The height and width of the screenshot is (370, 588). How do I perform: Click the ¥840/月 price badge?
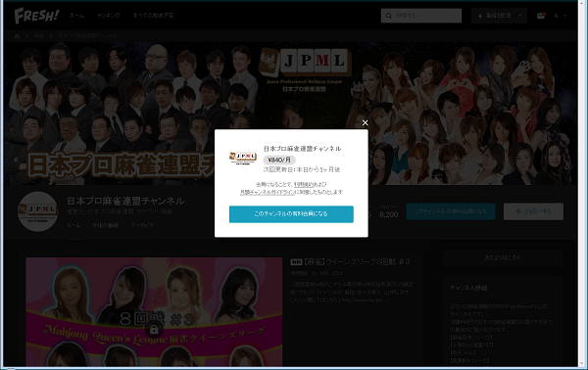click(279, 160)
